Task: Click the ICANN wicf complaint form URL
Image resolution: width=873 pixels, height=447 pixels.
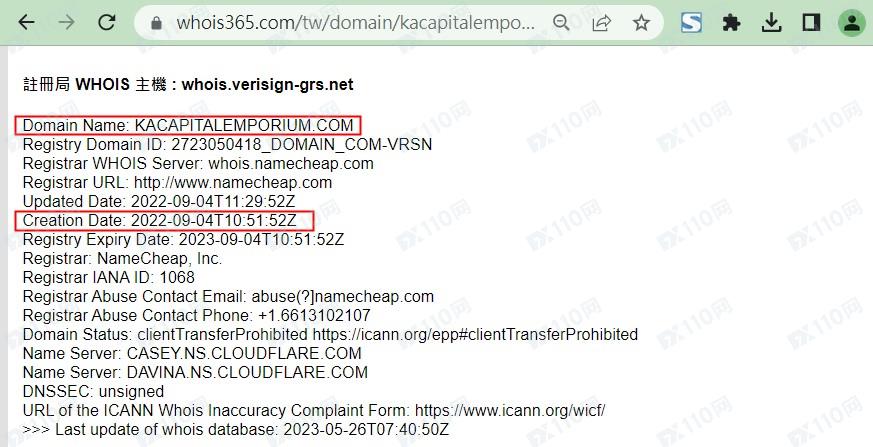Action: 509,410
